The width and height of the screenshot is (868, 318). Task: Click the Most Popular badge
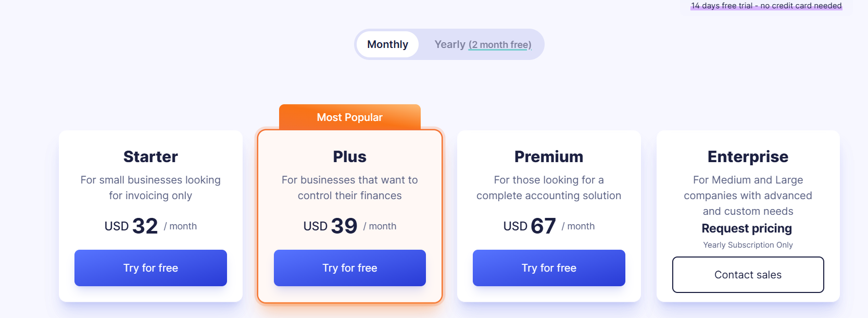click(350, 117)
